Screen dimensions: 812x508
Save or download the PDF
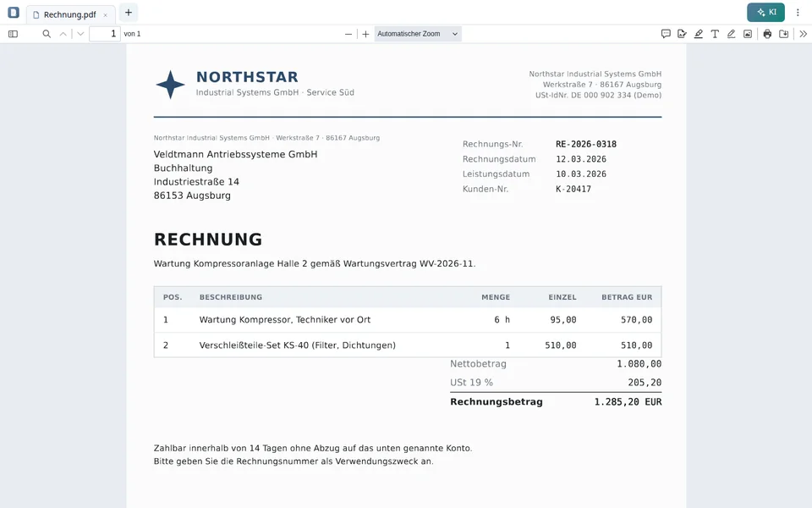pos(784,34)
